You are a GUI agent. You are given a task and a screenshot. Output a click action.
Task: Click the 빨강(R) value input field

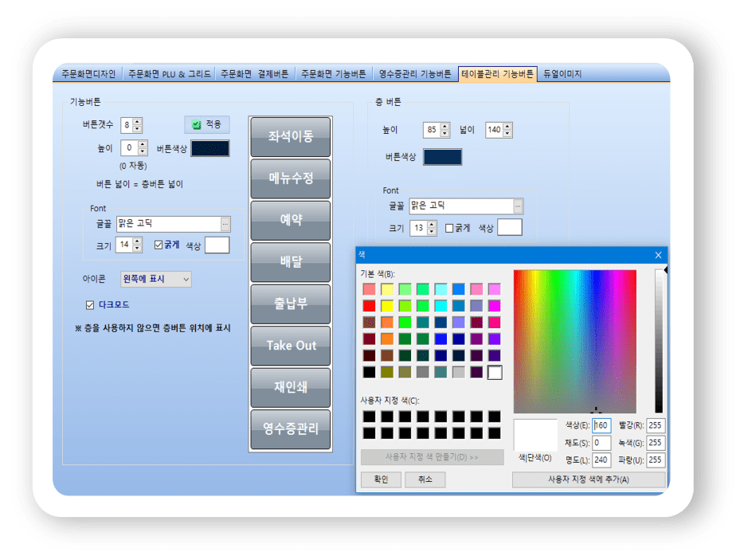coord(656,425)
